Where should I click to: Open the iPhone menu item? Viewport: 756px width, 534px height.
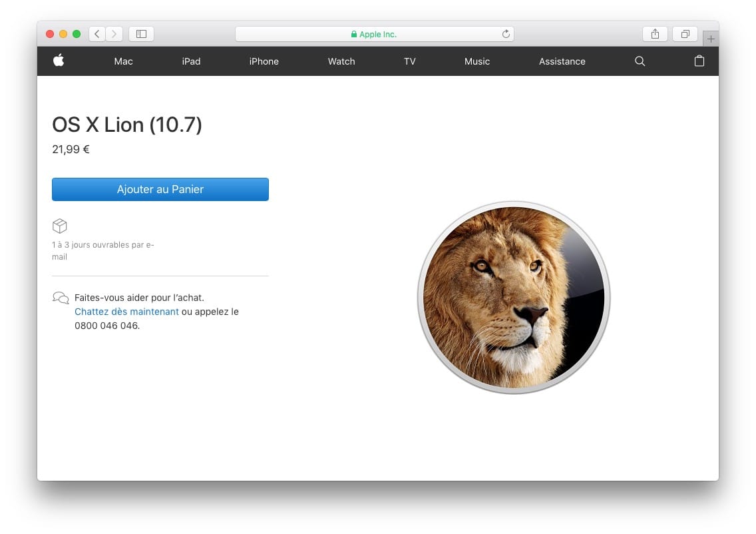click(x=264, y=61)
